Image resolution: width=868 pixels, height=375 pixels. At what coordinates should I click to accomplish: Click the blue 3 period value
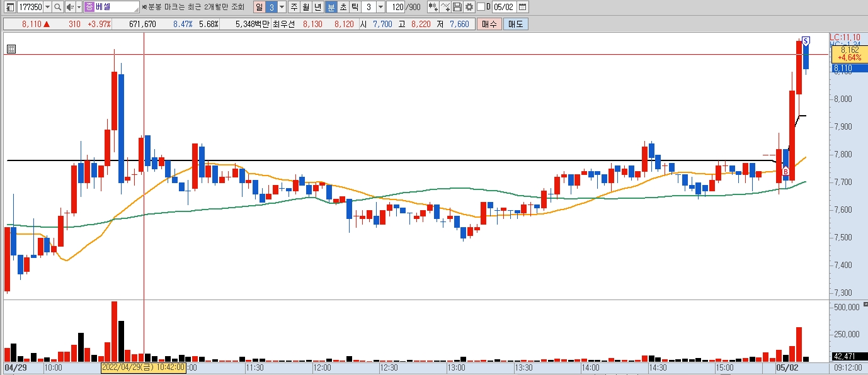tap(271, 8)
